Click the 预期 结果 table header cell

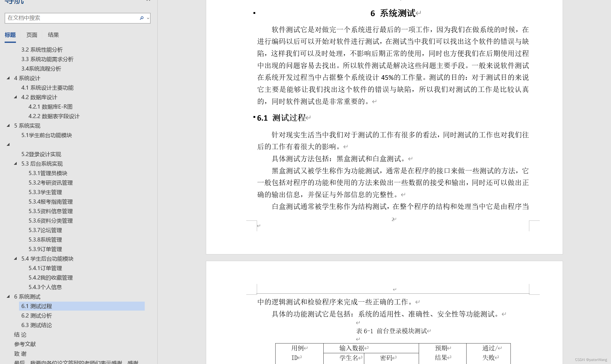tap(443, 353)
